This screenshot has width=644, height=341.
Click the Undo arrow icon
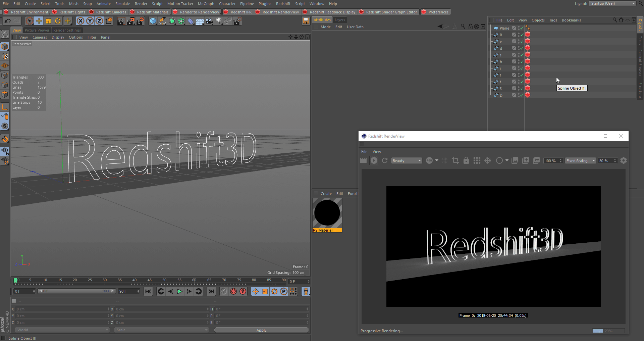pyautogui.click(x=8, y=21)
